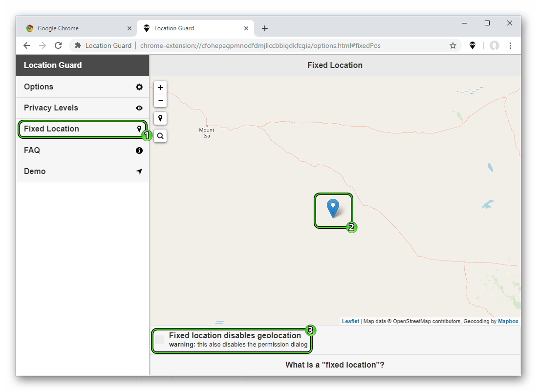This screenshot has height=392, width=537.
Task: Minimize the Chrome window
Action: coord(464,23)
